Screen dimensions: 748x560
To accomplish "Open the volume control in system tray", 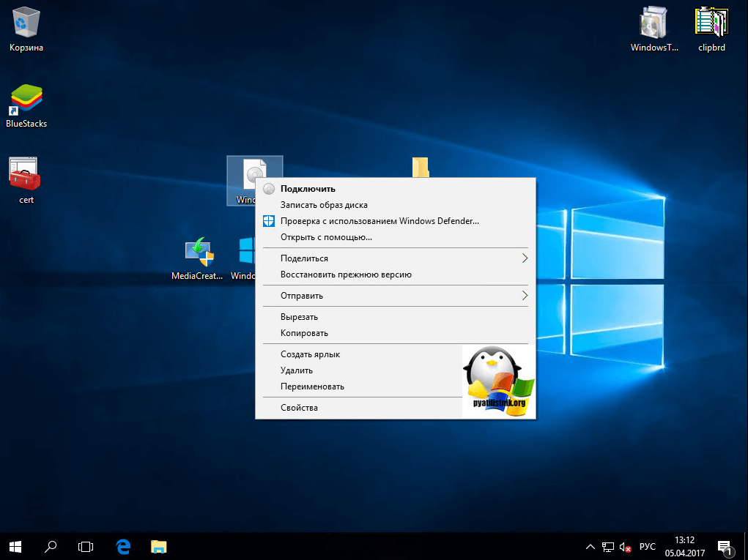I will coord(626,547).
